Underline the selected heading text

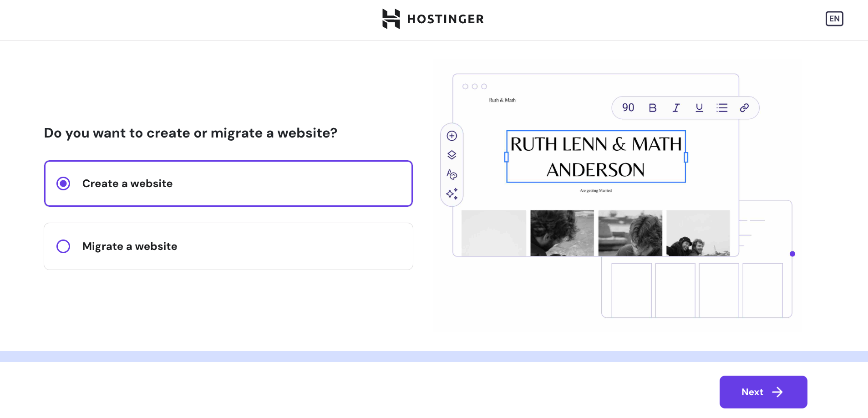coord(699,107)
